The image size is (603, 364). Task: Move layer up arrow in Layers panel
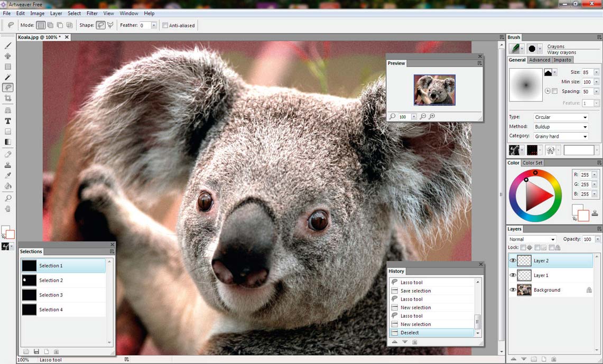513,359
